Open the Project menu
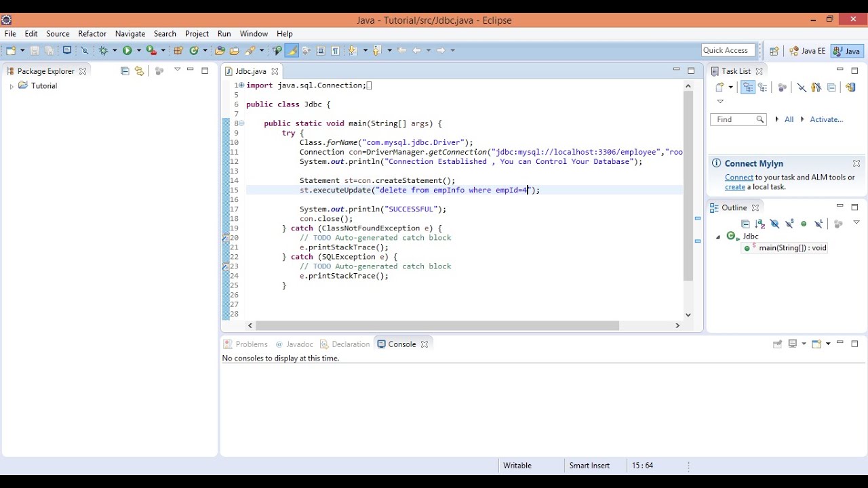The width and height of the screenshot is (868, 488). pos(197,33)
